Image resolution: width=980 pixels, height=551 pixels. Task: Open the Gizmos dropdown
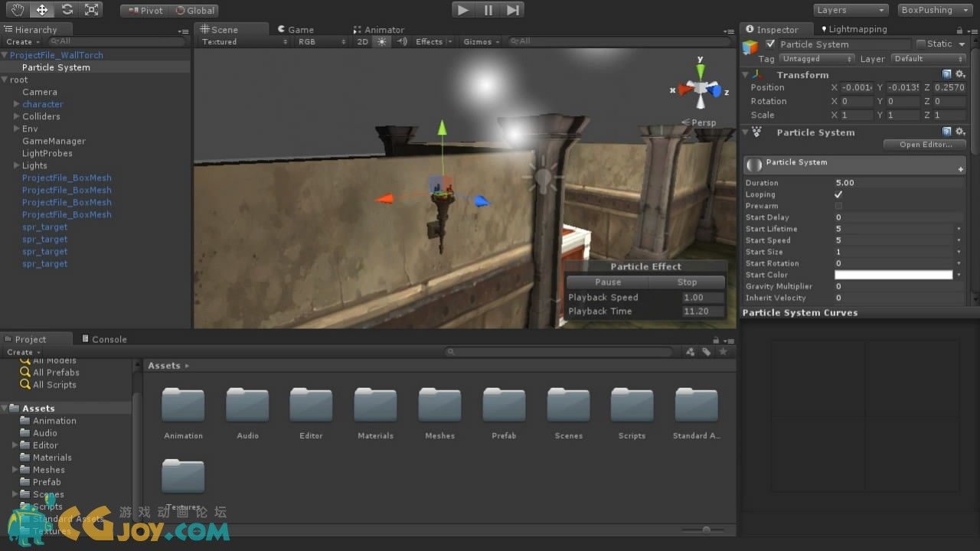[482, 41]
